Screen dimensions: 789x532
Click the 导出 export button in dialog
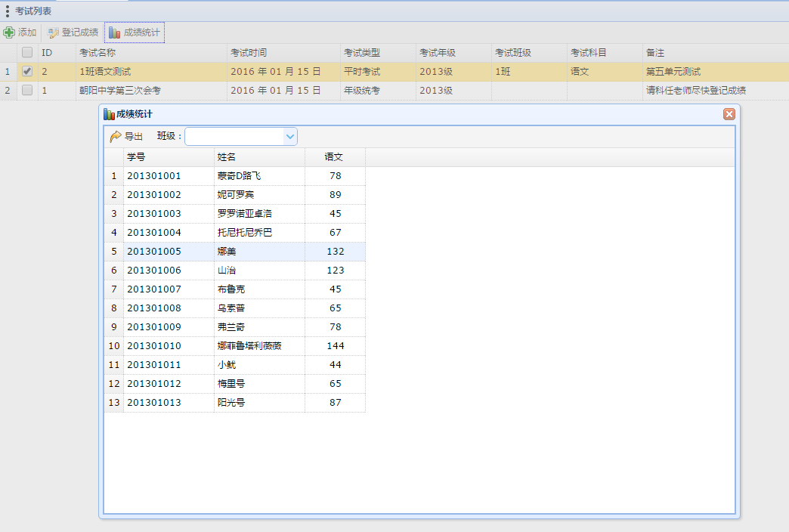coord(126,136)
